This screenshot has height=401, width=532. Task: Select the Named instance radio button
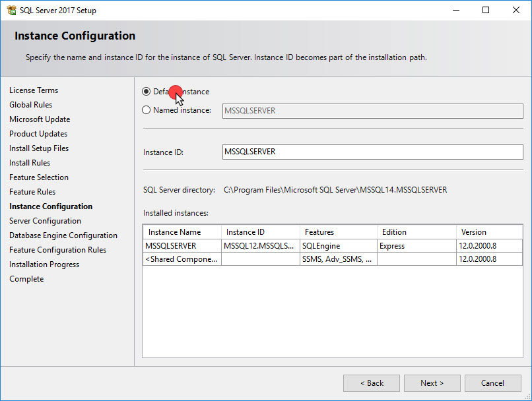[147, 110]
